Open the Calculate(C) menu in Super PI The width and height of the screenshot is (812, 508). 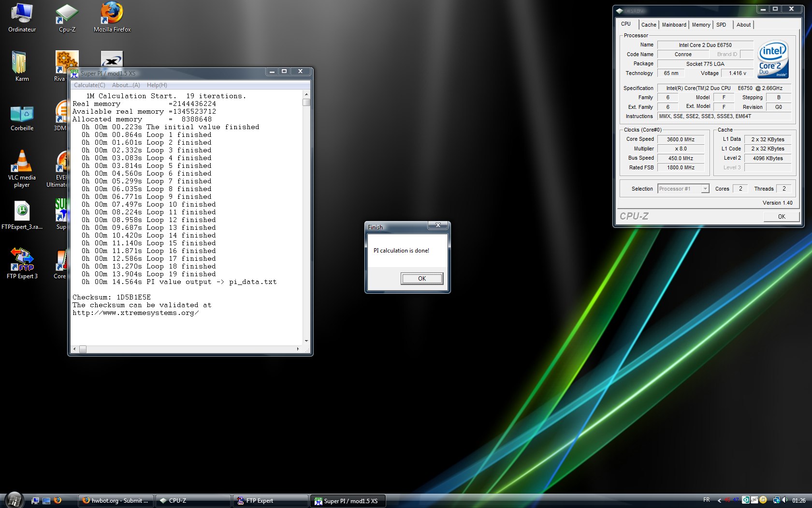pos(89,85)
